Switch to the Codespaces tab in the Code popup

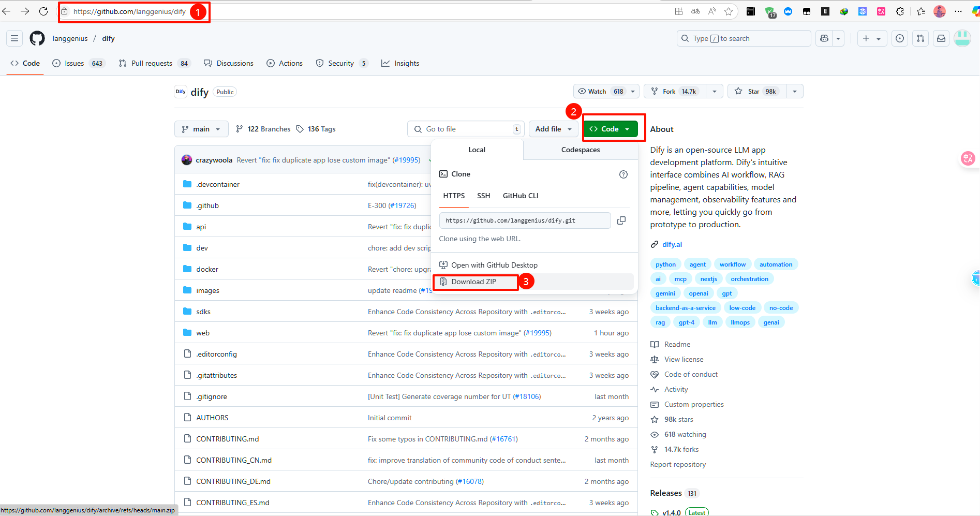tap(581, 150)
